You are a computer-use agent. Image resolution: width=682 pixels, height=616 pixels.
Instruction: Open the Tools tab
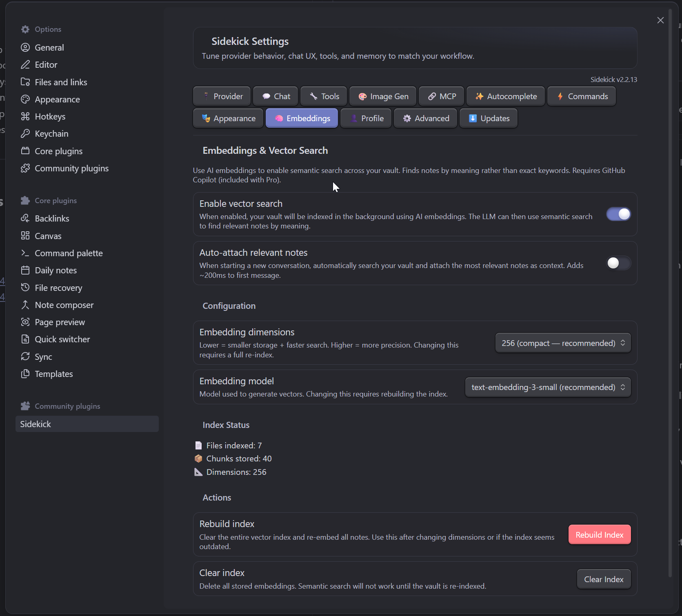[324, 96]
